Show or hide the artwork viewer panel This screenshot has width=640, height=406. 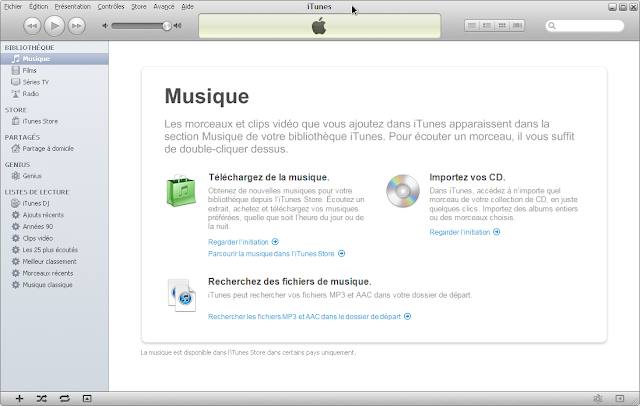click(87, 399)
